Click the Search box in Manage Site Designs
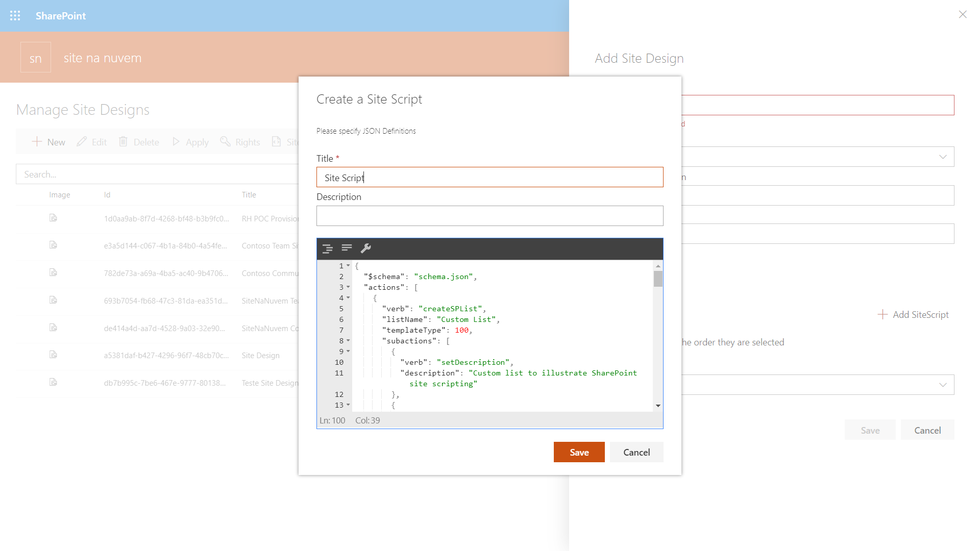 point(157,174)
